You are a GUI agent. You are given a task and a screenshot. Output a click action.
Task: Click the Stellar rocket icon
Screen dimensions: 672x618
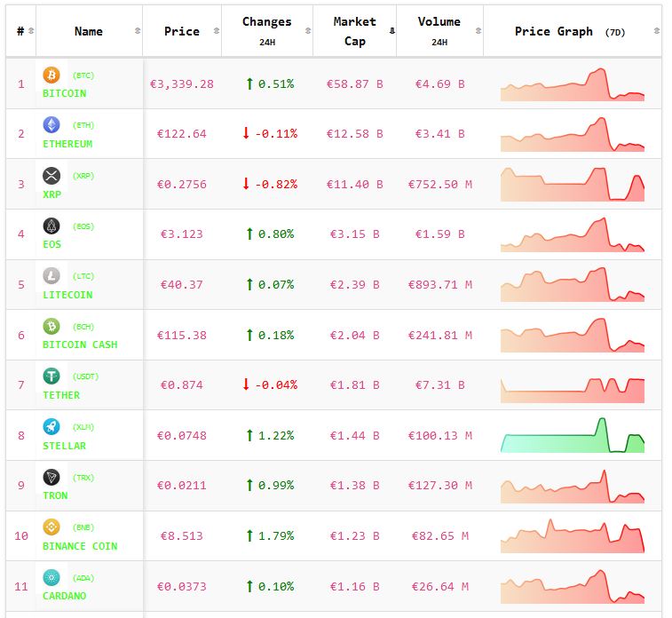[x=51, y=426]
